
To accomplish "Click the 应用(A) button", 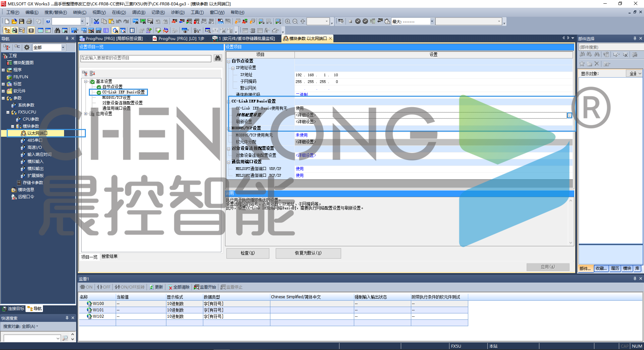I will [548, 267].
